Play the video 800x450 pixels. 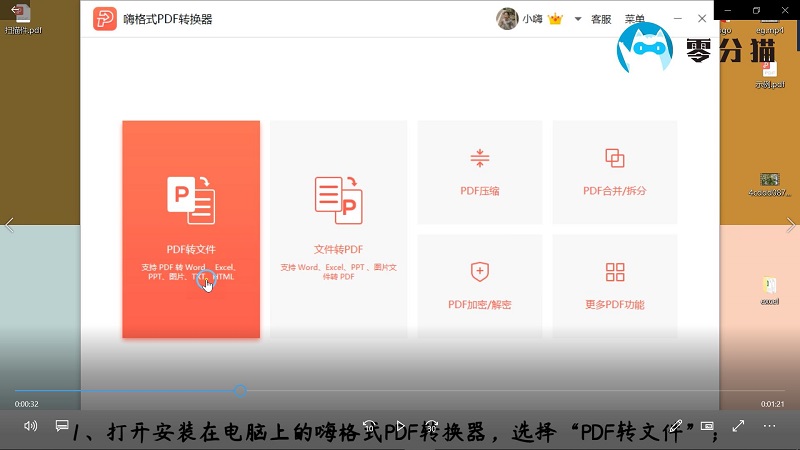(401, 426)
